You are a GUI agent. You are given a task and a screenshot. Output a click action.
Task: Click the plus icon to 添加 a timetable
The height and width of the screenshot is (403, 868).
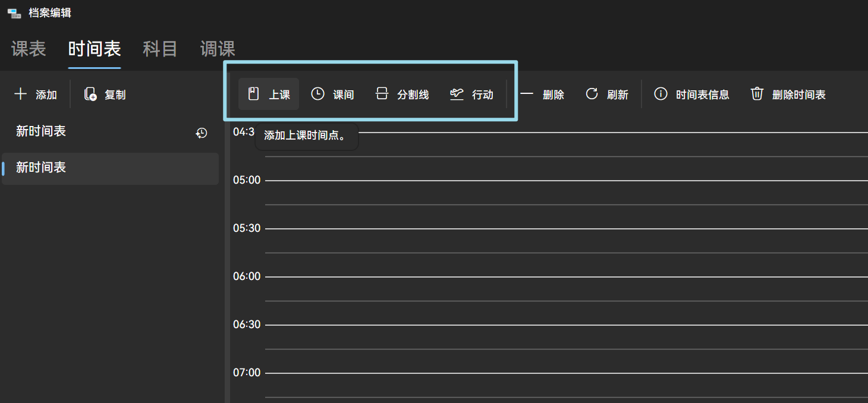click(20, 93)
